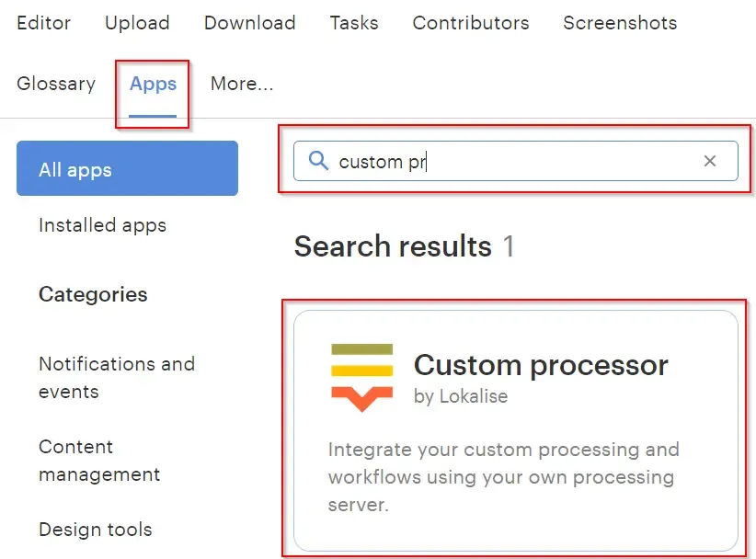Switch to the Tasks tab

pyautogui.click(x=354, y=23)
